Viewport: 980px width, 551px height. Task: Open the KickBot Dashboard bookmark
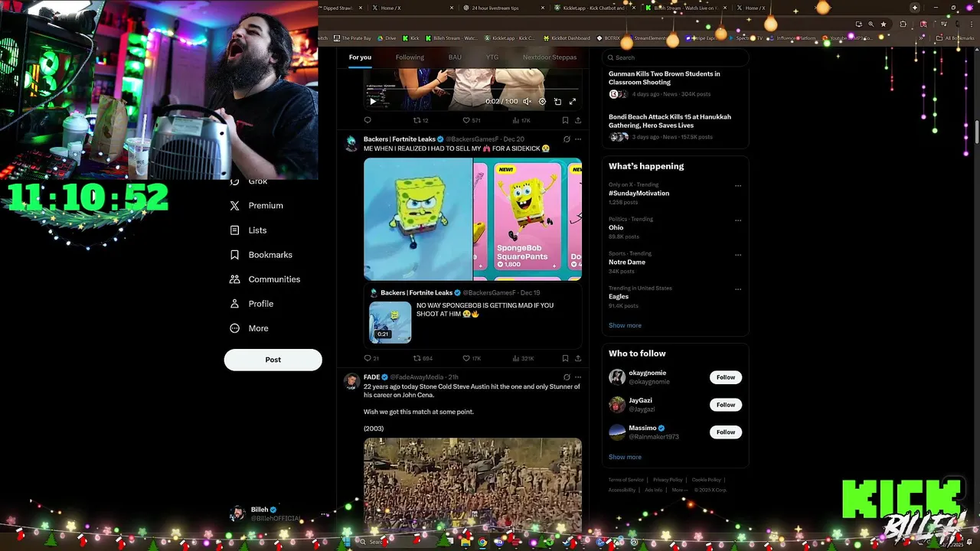(567, 37)
